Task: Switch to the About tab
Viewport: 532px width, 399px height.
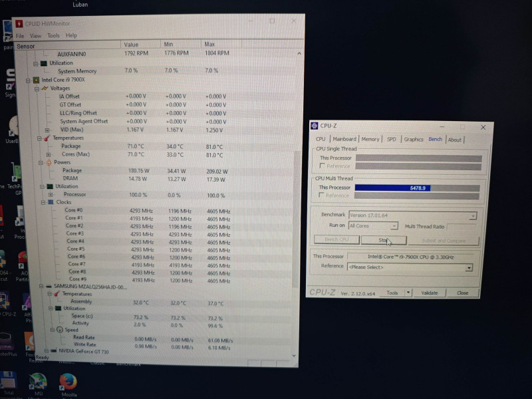Action: click(x=454, y=140)
